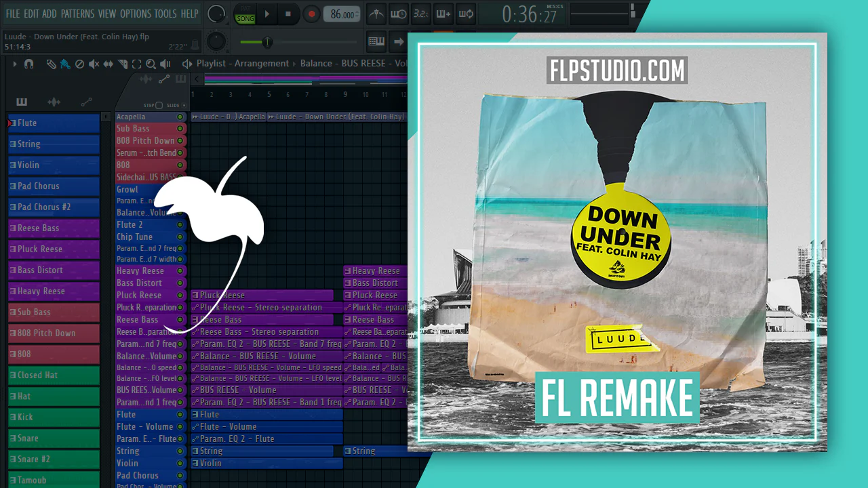Open the first String clip menu
Image resolution: width=868 pixels, height=488 pixels.
[x=196, y=451]
